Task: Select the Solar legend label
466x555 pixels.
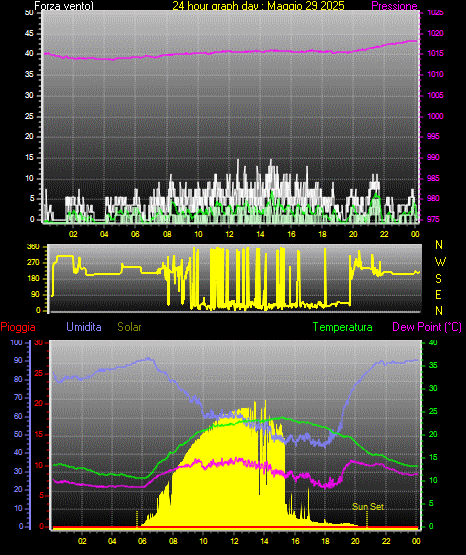Action: coord(129,327)
